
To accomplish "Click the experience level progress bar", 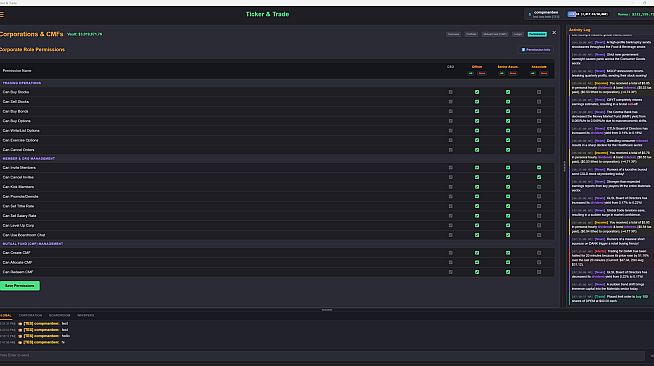I will pyautogui.click(x=588, y=14).
